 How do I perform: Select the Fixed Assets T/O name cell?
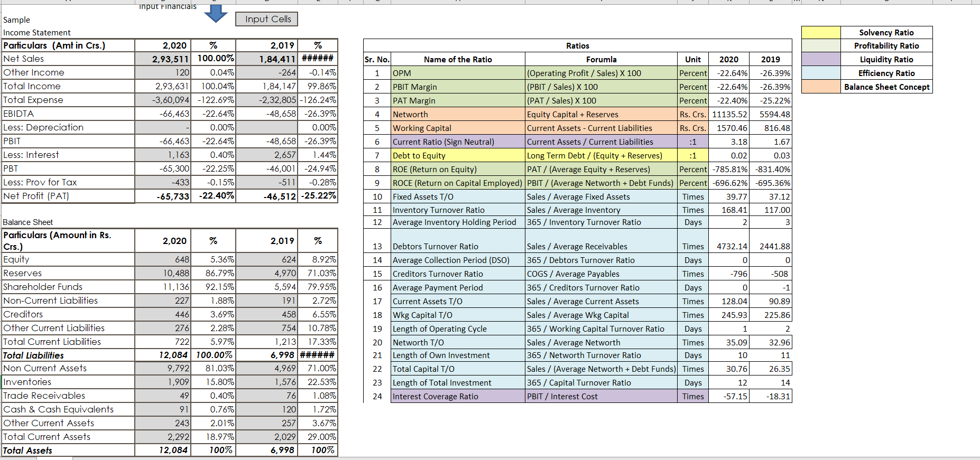pyautogui.click(x=458, y=196)
